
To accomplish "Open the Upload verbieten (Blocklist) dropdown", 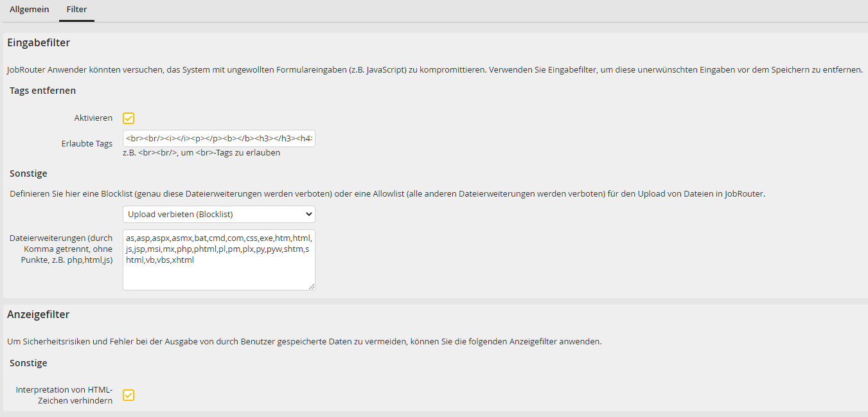I will (218, 214).
